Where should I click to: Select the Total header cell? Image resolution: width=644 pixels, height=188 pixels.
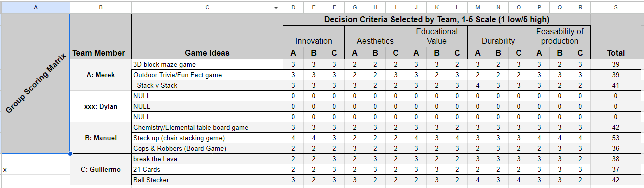pos(615,36)
